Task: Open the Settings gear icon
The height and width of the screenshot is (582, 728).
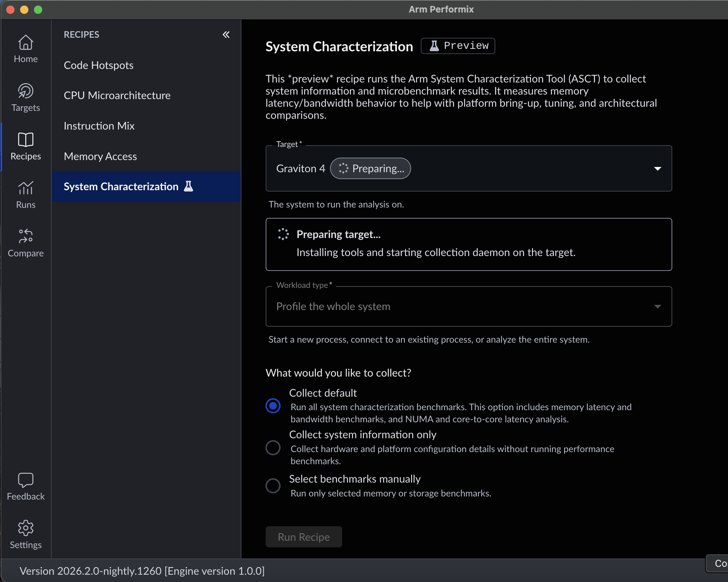Action: tap(26, 528)
